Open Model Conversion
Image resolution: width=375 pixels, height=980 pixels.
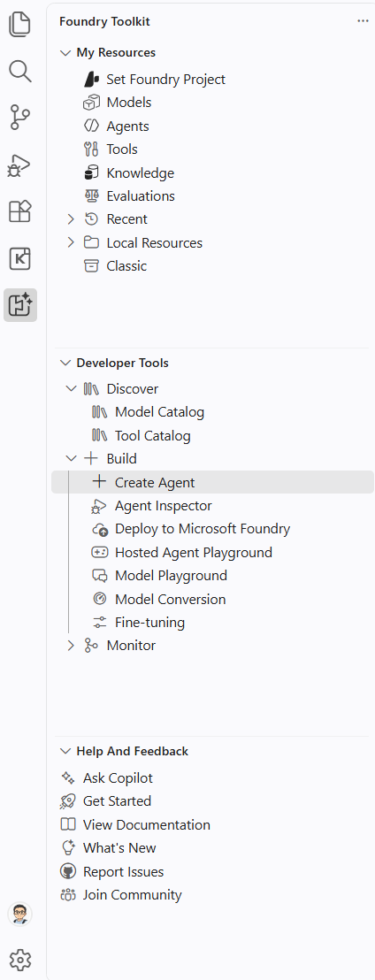(x=170, y=599)
